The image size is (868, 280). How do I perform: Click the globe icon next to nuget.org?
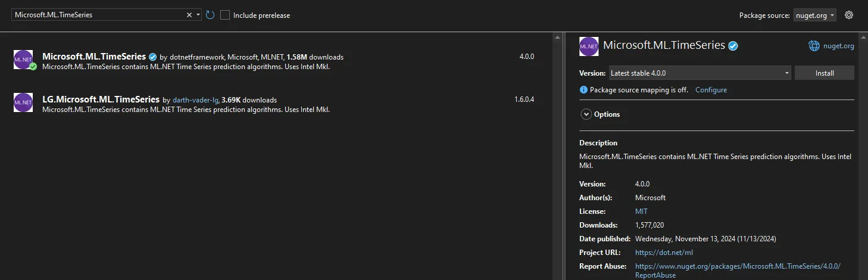point(814,46)
